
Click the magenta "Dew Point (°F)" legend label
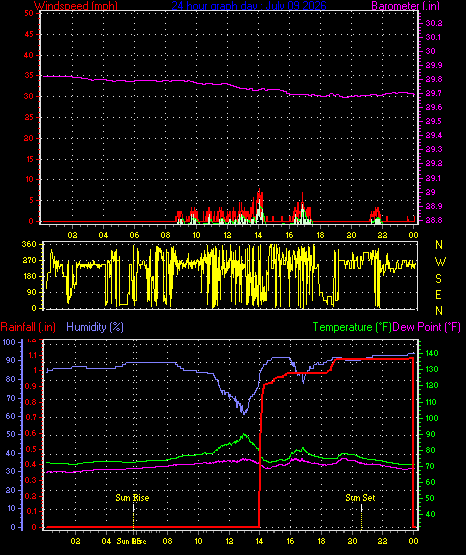click(427, 327)
